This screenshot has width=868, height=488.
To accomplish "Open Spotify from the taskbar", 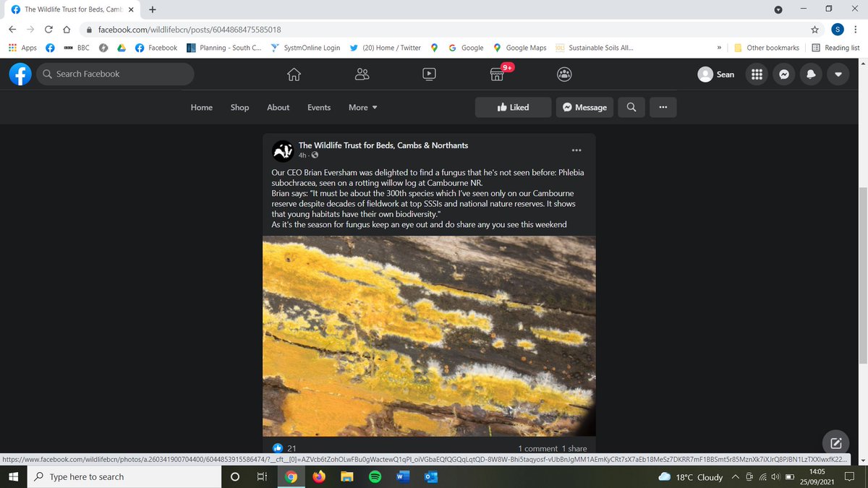I will coord(374,476).
